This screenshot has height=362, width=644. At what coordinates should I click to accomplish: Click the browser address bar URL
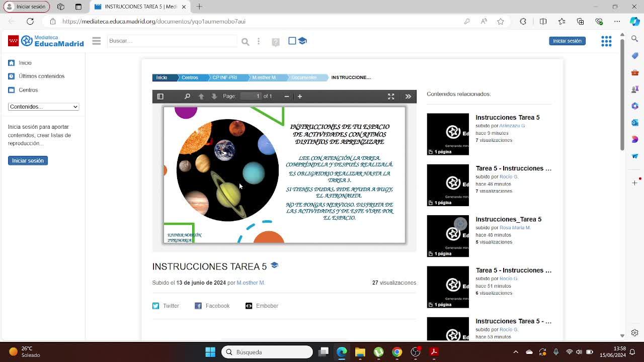tap(154, 22)
